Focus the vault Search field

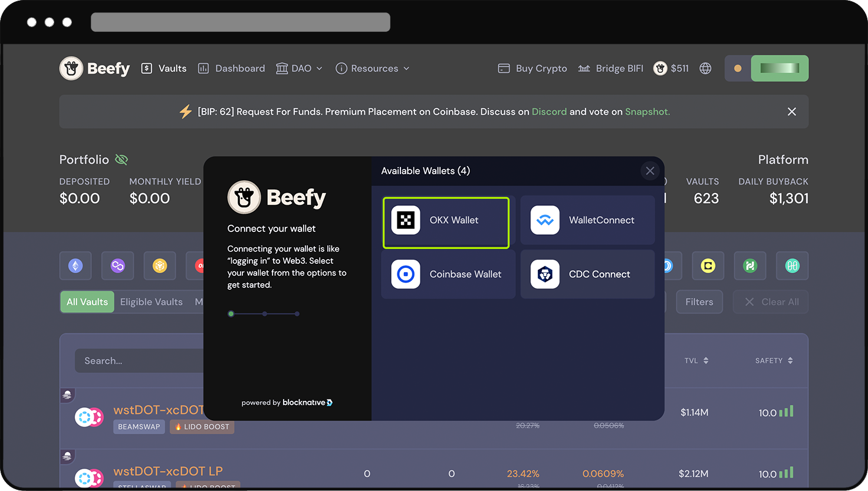[x=139, y=361]
